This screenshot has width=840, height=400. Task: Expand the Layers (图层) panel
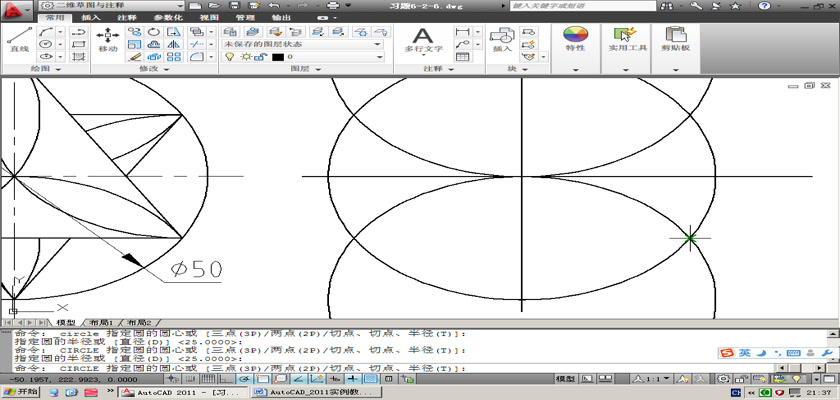pos(306,69)
